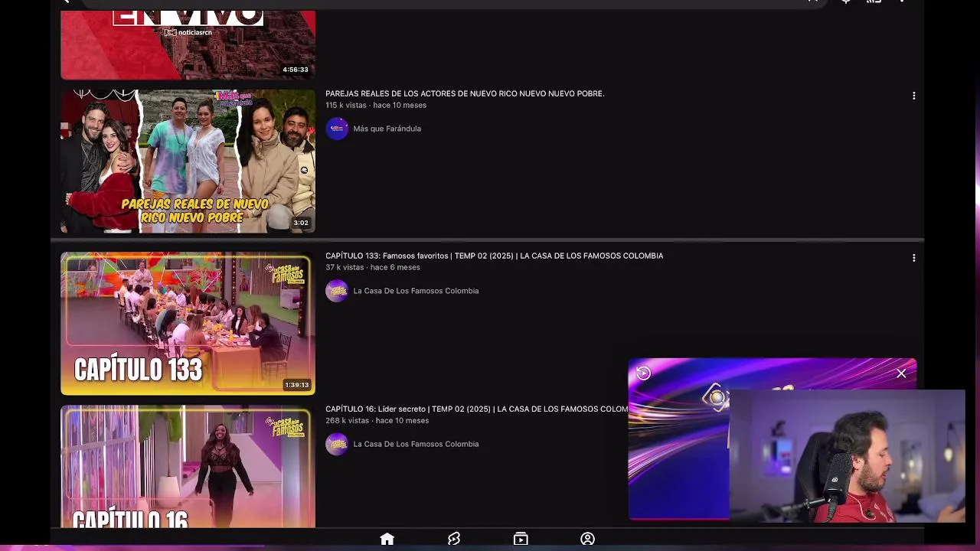
Task: Click '37 k vistas · hace 6 meses' text
Action: coord(373,268)
